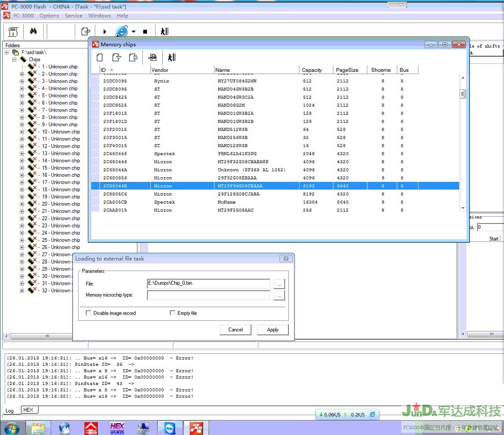
Task: Click the info scroll icon in main toolbar
Action: pyautogui.click(x=13, y=31)
